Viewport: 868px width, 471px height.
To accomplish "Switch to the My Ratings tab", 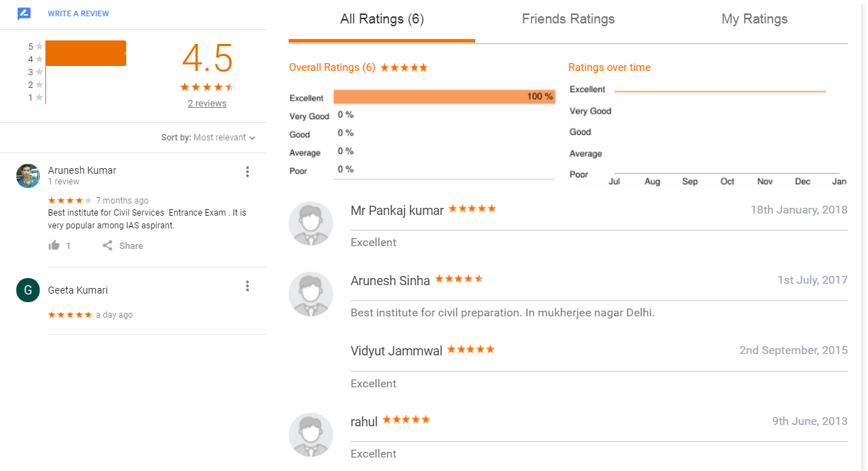I will tap(755, 19).
